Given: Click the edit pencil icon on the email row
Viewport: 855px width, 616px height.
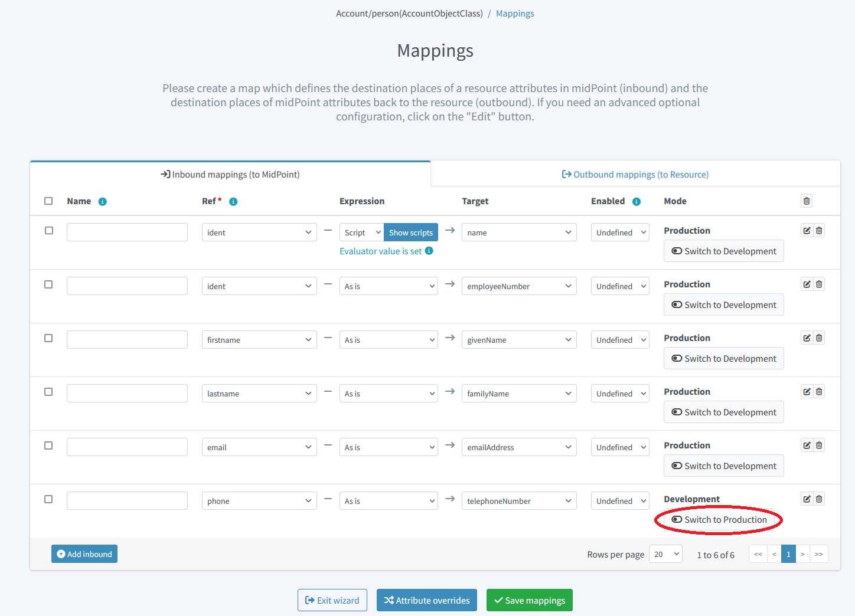Looking at the screenshot, I should click(807, 445).
